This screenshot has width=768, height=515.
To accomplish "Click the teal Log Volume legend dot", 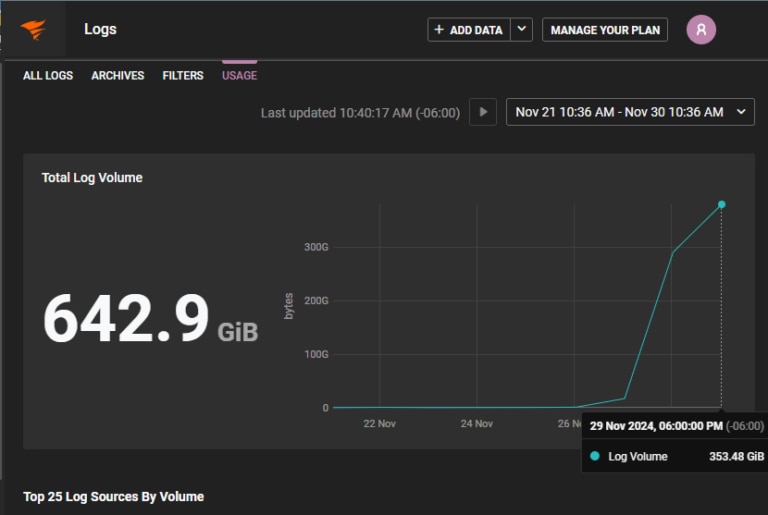I will pos(595,456).
